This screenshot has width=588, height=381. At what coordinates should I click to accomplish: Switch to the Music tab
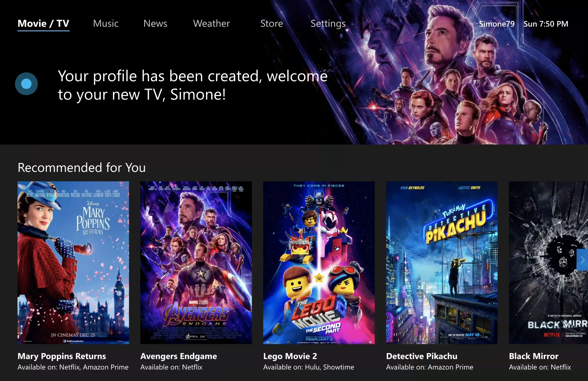point(106,24)
